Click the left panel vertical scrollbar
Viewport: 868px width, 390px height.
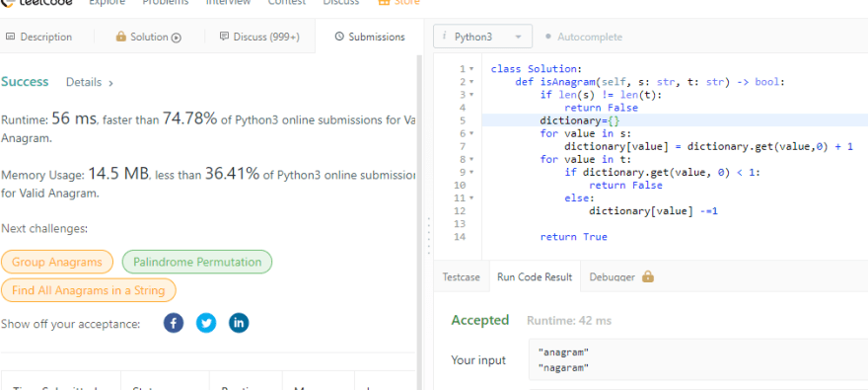[x=419, y=221]
